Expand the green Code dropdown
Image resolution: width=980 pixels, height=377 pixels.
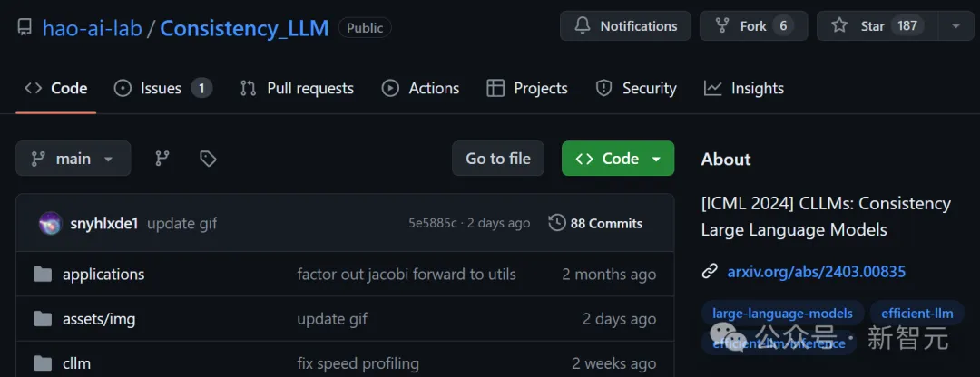[x=618, y=159]
